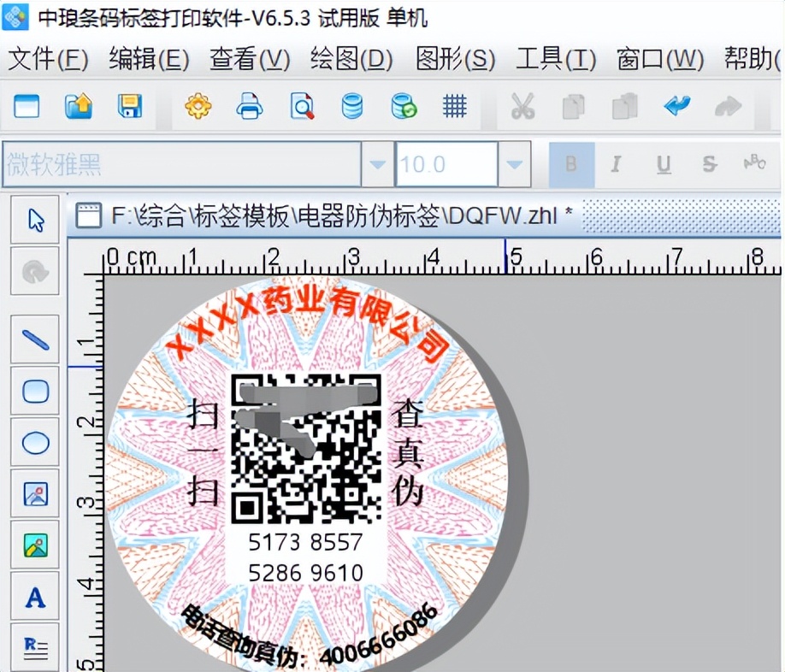Pick the line drawing tool
The width and height of the screenshot is (785, 672).
(34, 339)
